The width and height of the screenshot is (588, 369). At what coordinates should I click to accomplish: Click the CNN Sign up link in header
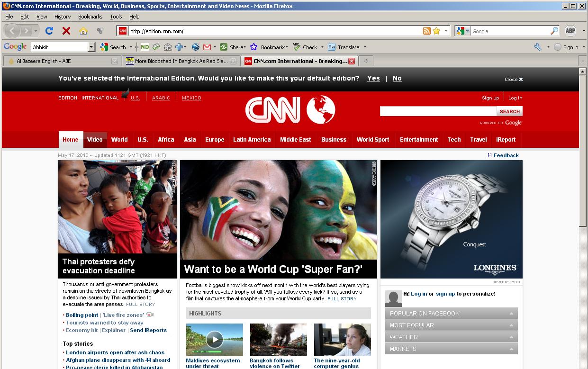tap(490, 98)
